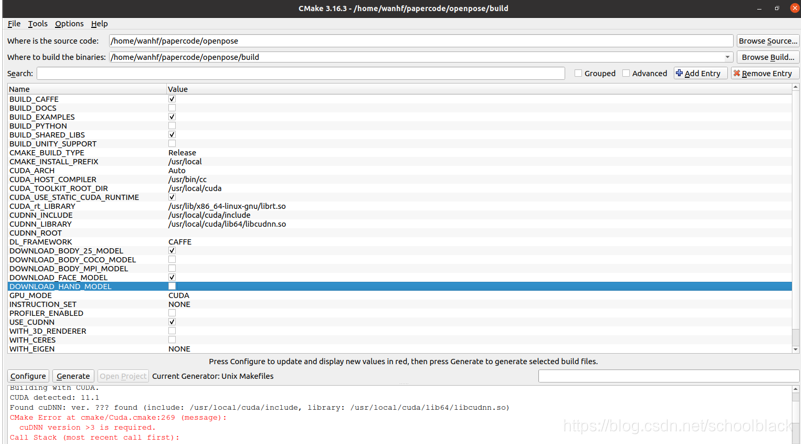Check BUILD_DOCS checkbox
The image size is (802, 444).
pos(172,108)
